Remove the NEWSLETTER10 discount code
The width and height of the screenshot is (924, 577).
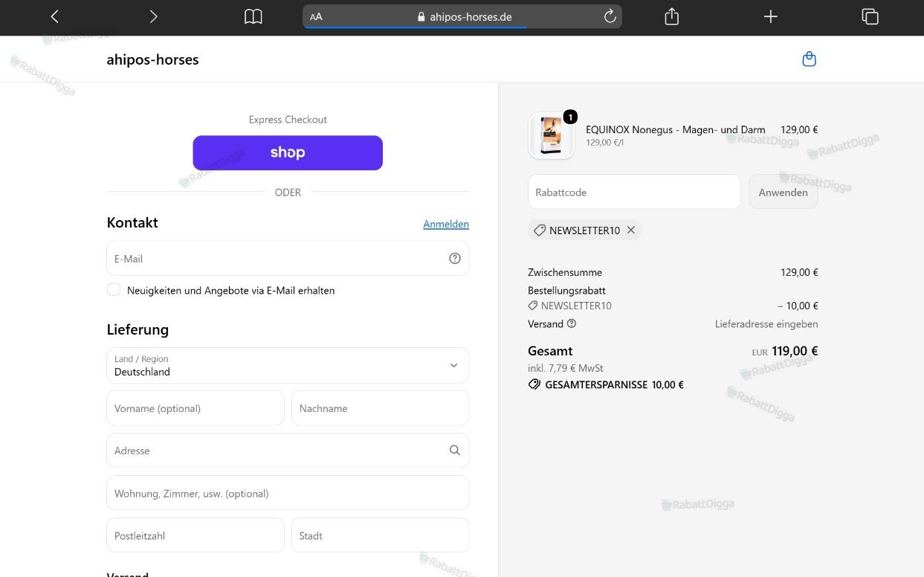[631, 231]
